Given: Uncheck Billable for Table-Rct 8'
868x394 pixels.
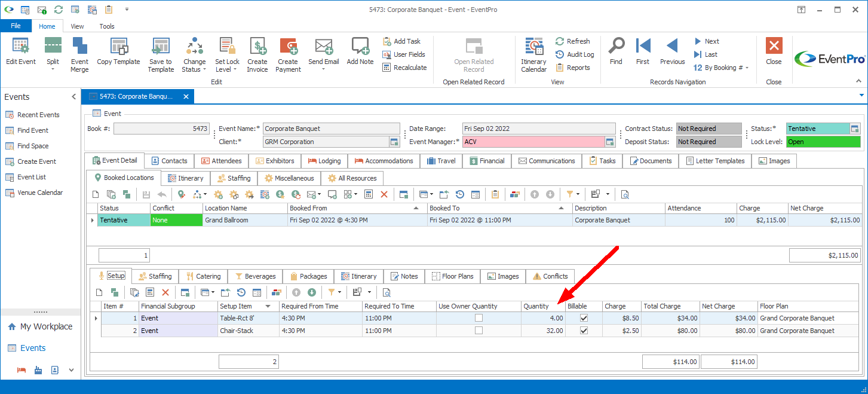Looking at the screenshot, I should [584, 318].
